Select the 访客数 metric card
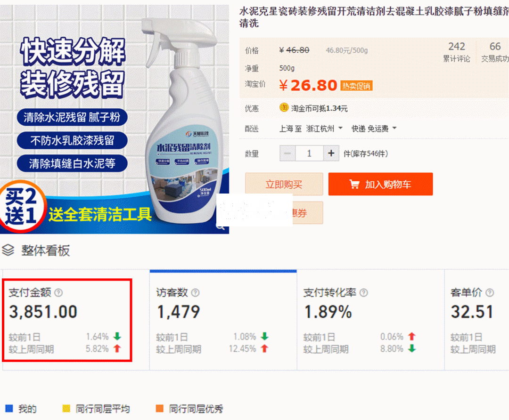509x420 pixels. (x=223, y=320)
